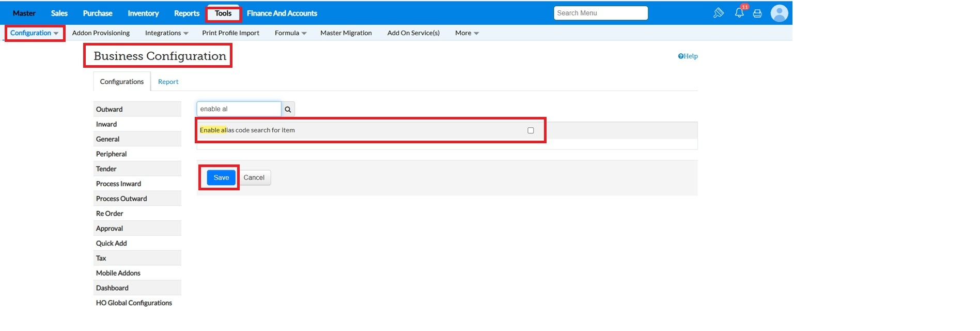This screenshot has width=980, height=331.
Task: Select Approval configuration category
Action: coord(137,228)
